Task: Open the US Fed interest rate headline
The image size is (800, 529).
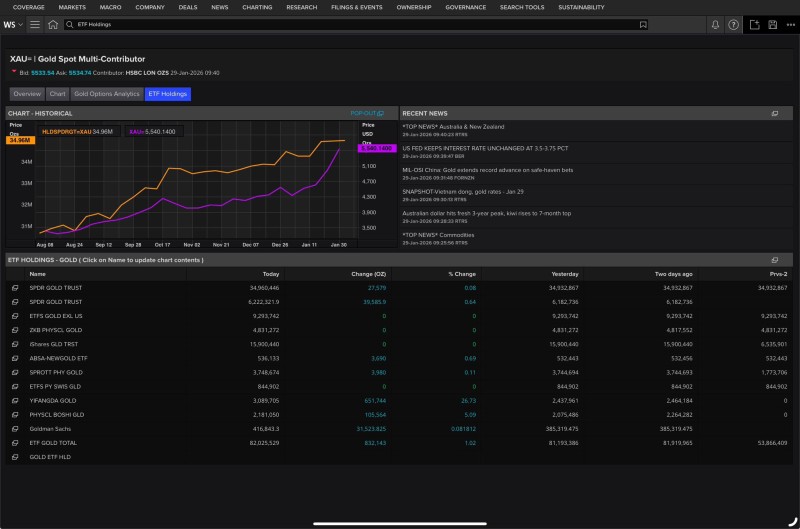Action: [x=485, y=147]
